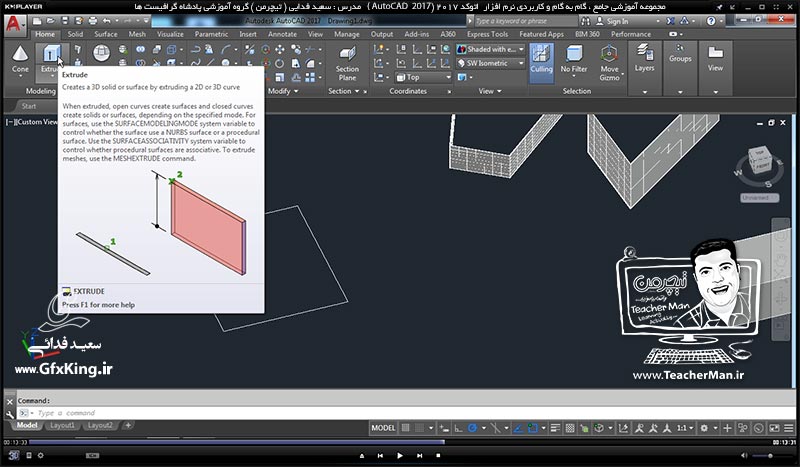Adjust the KMPlayer volume slider
Screen dimensions: 800x467
(770, 456)
